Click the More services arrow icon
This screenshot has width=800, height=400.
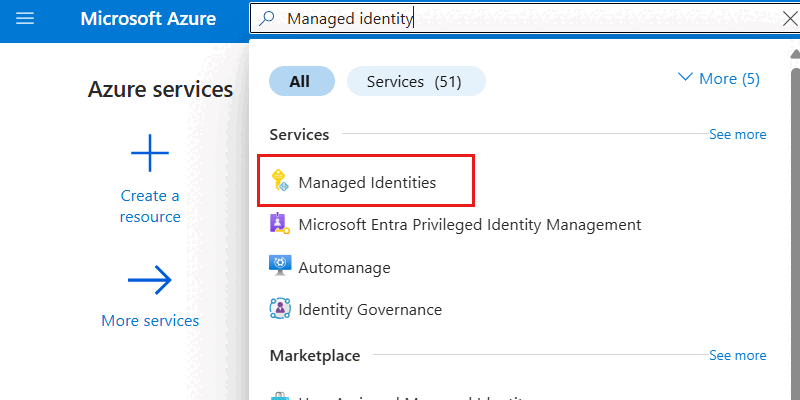coord(150,281)
